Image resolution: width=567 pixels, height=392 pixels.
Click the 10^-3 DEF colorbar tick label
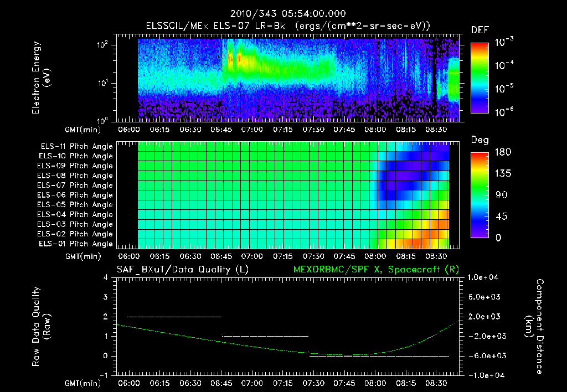(504, 42)
